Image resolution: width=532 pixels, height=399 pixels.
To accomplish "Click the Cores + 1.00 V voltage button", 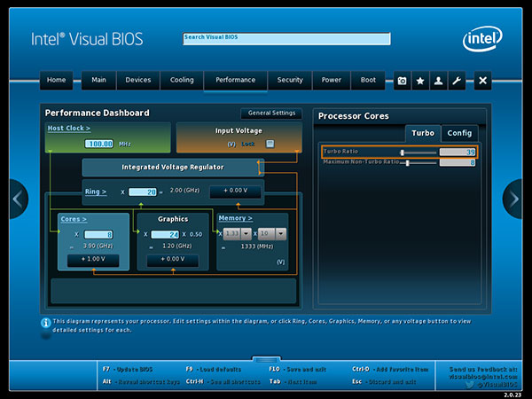I will coord(93,260).
